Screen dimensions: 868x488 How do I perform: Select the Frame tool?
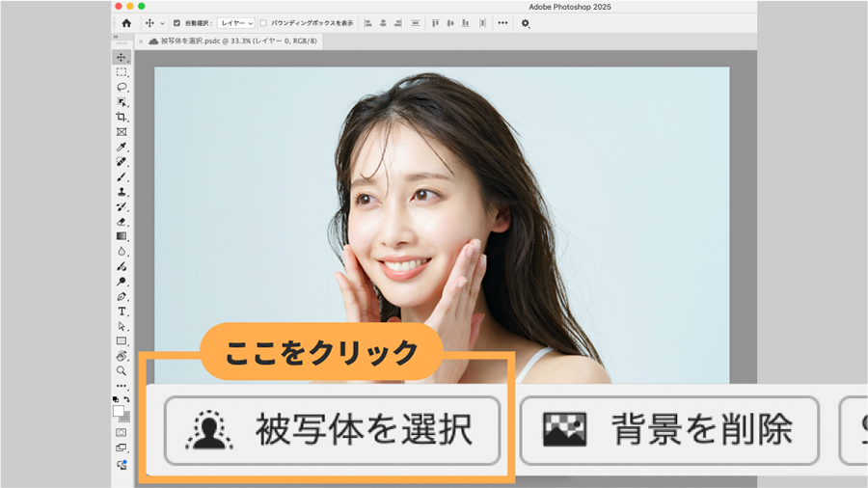point(122,132)
